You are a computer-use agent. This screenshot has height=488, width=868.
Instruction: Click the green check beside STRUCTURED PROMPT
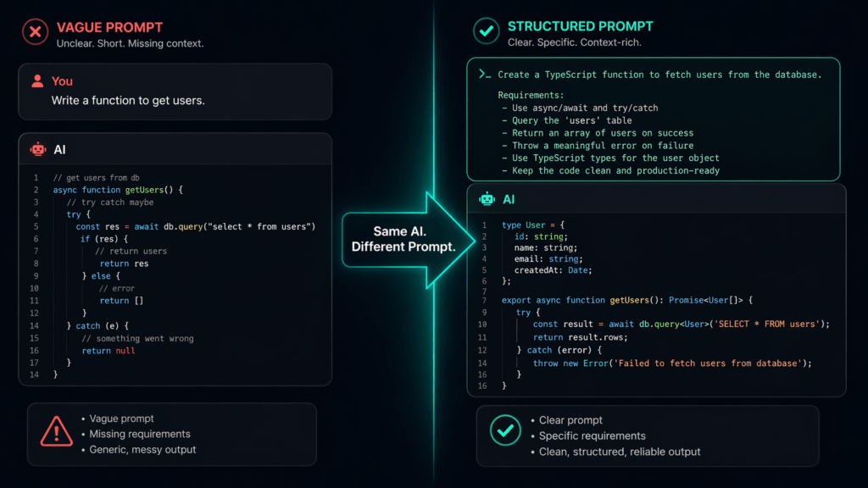tap(486, 30)
